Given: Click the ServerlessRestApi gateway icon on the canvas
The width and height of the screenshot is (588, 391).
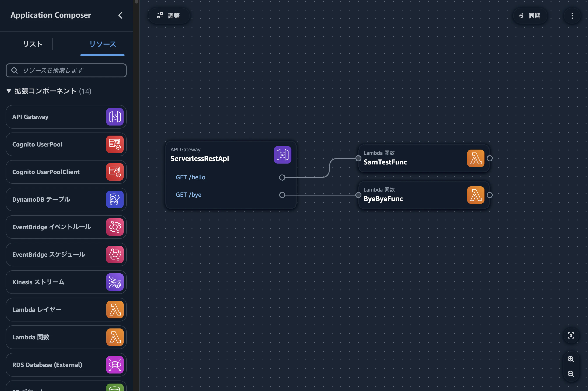Looking at the screenshot, I should (x=283, y=155).
